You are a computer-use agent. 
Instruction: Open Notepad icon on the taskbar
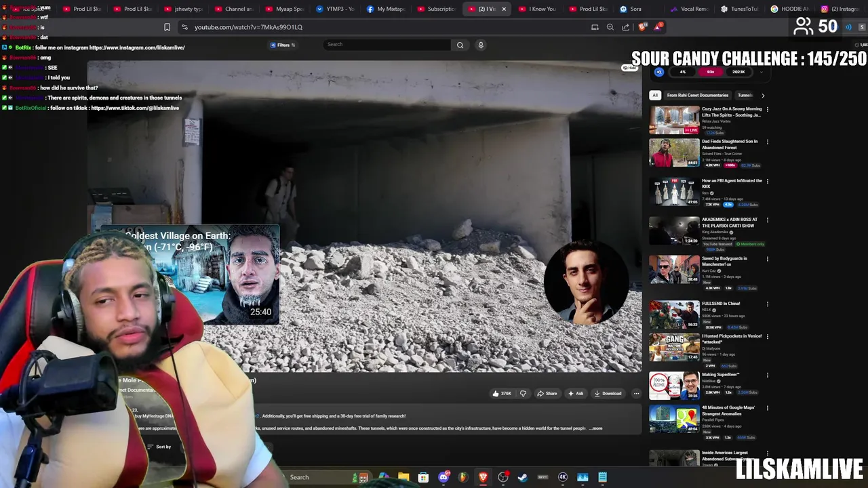[602, 477]
